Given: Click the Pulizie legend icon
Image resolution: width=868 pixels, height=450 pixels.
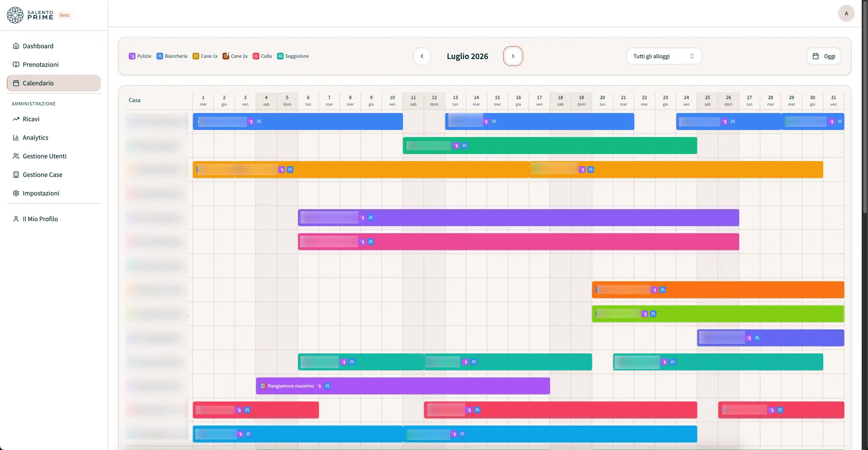Looking at the screenshot, I should coord(132,56).
